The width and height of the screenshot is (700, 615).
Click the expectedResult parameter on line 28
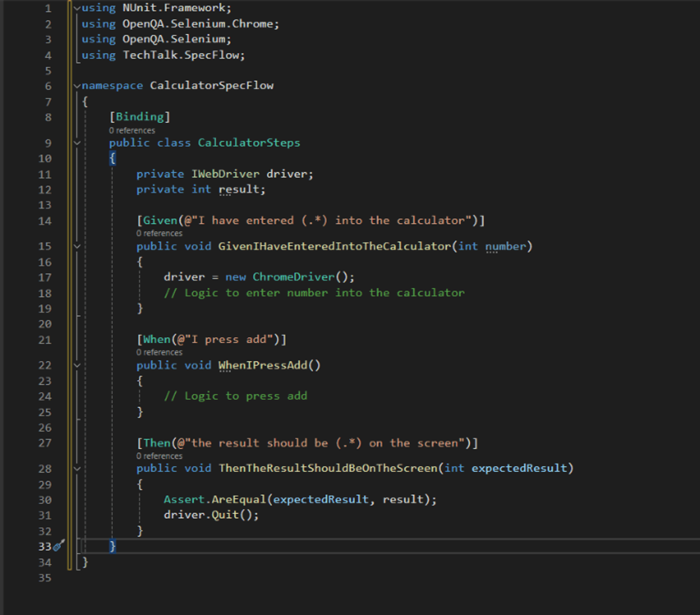519,468
